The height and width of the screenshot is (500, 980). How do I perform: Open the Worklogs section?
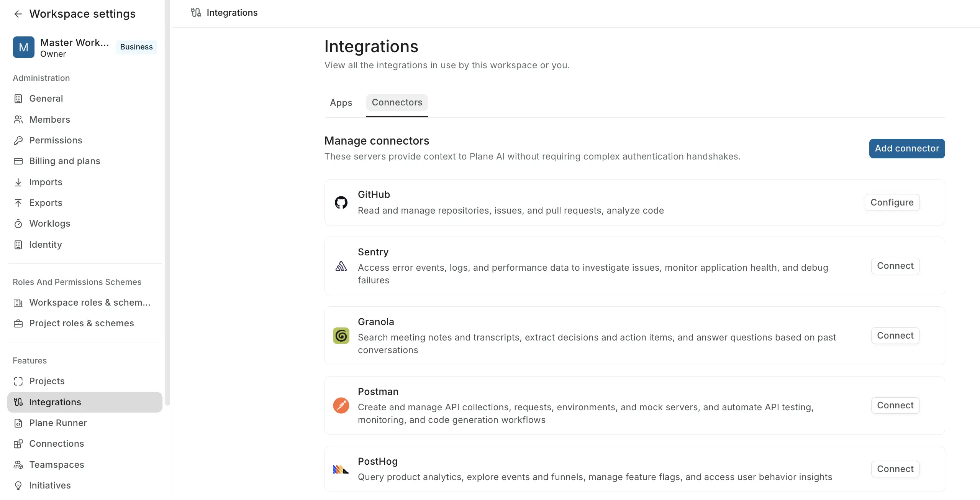coord(85,224)
